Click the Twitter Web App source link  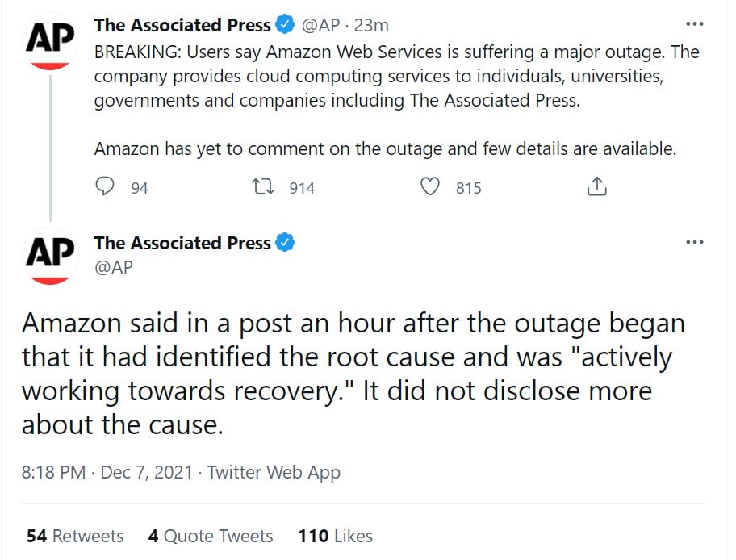click(x=274, y=473)
